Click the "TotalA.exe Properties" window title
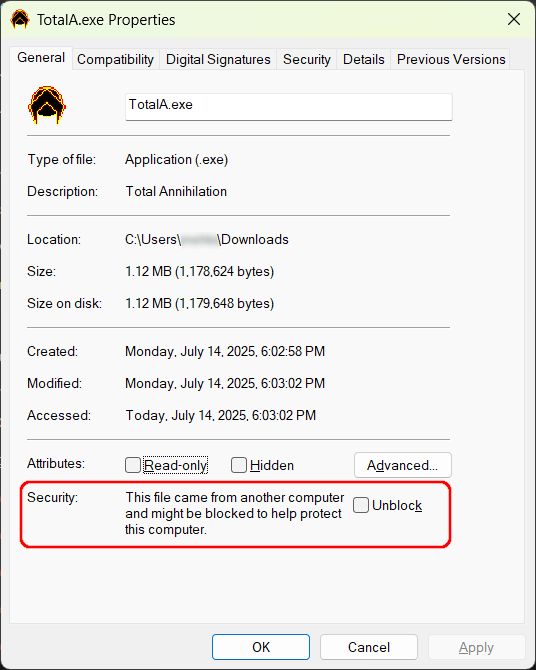This screenshot has width=536, height=670. [x=106, y=20]
